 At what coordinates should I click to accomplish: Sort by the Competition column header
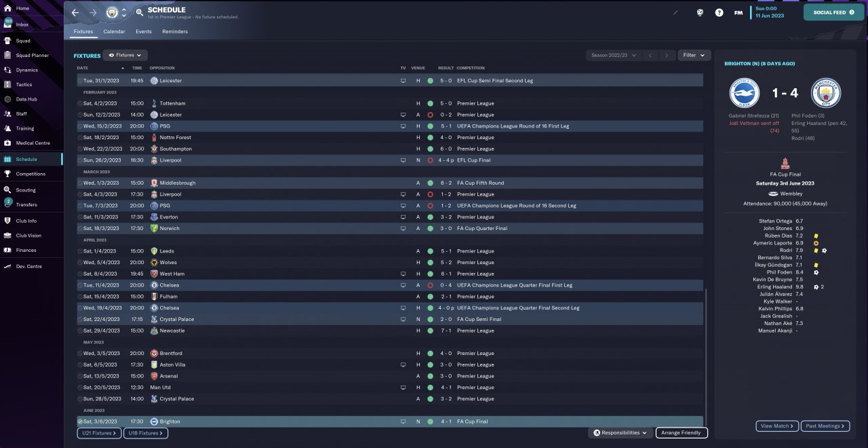pos(471,68)
